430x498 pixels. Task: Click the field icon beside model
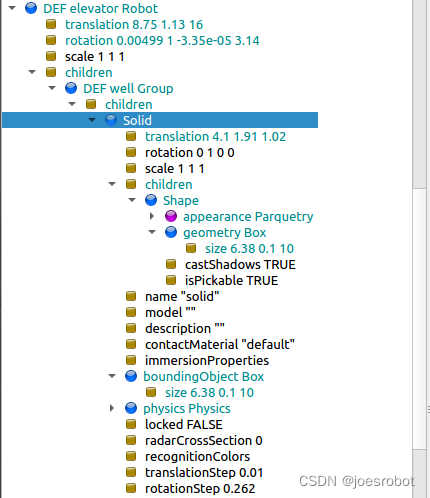pyautogui.click(x=131, y=312)
